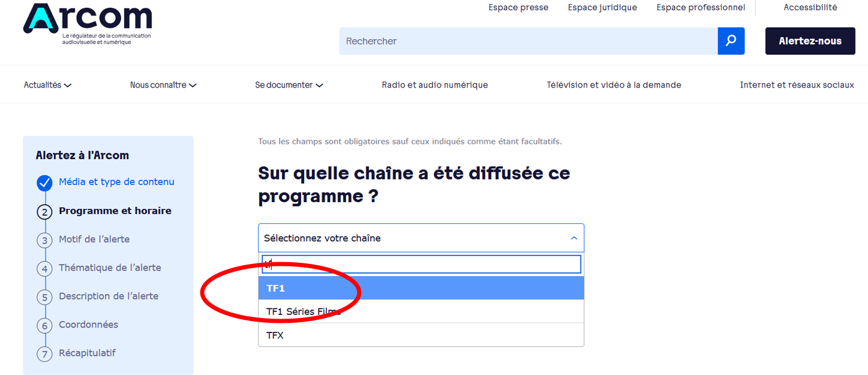Click the magnifying glass search button
This screenshot has width=868, height=375.
[x=731, y=41]
